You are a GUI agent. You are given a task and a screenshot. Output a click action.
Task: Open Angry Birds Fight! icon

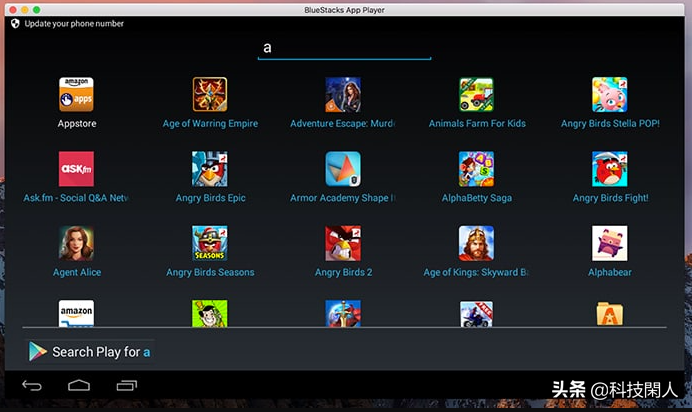pos(609,169)
